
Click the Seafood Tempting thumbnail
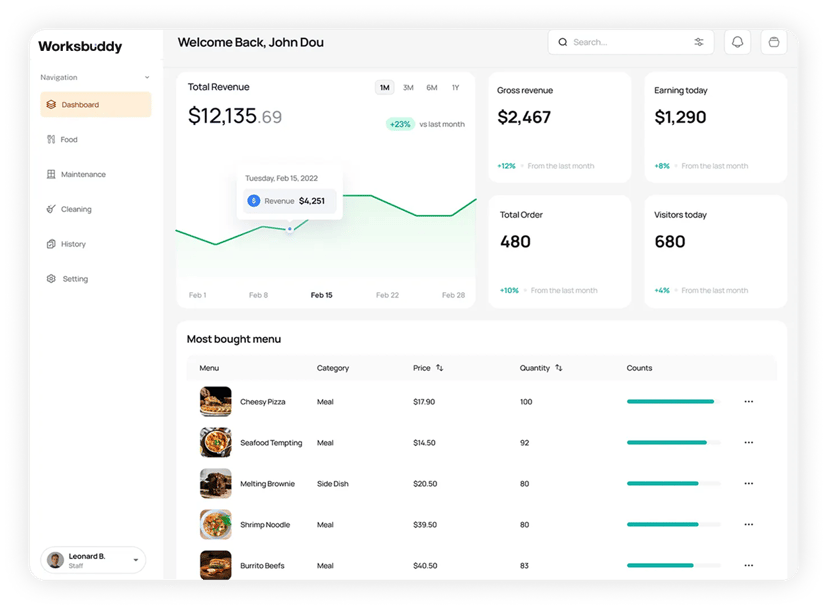pyautogui.click(x=215, y=442)
